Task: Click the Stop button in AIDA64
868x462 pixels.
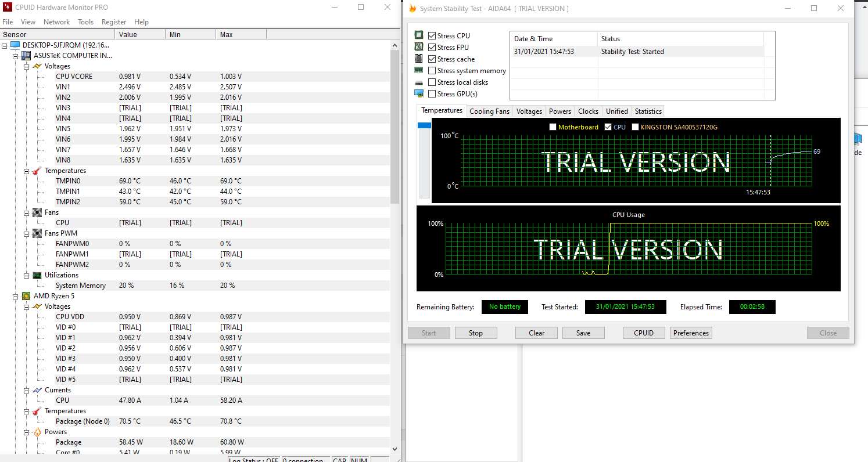Action: (476, 333)
